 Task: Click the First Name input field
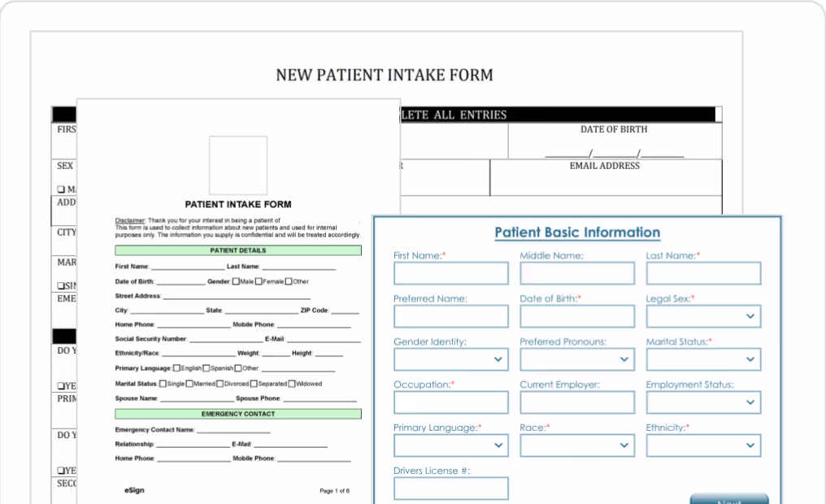450,273
